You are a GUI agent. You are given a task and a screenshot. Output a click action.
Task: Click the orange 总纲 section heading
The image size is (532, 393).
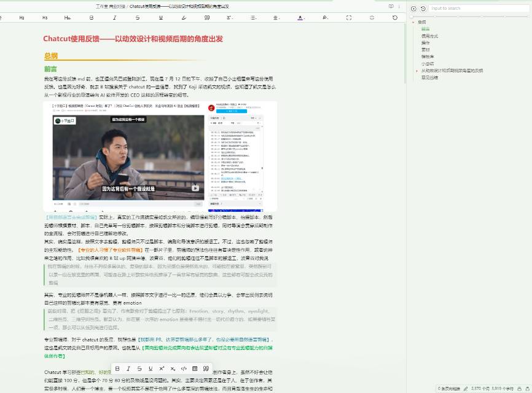(x=51, y=56)
